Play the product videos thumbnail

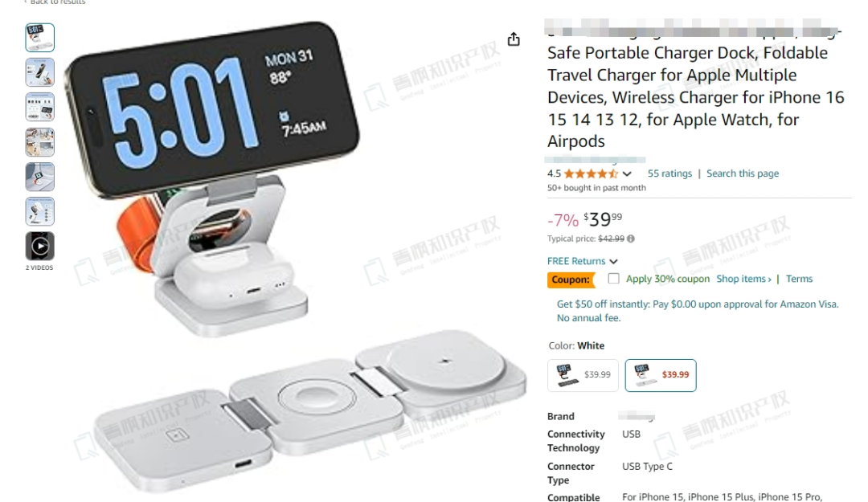click(40, 247)
